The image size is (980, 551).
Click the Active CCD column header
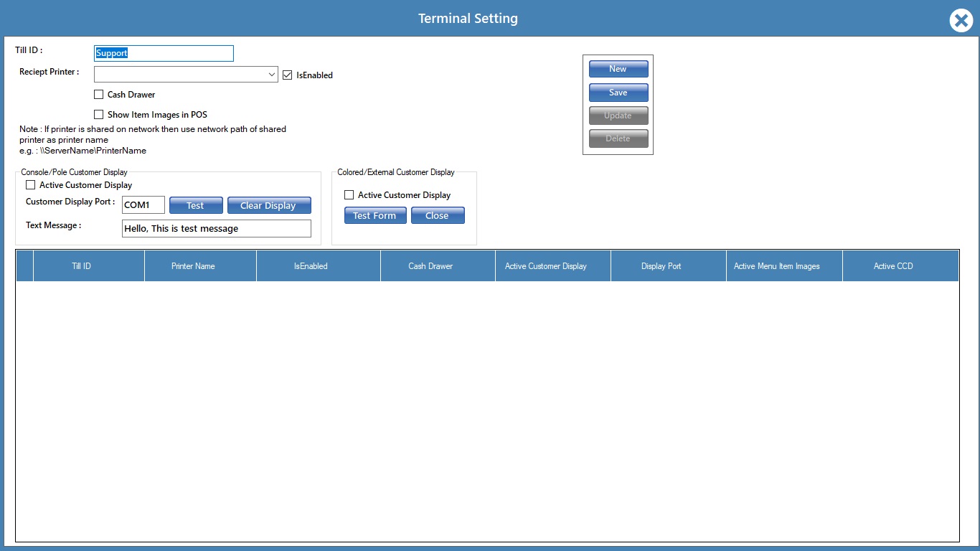pos(893,266)
